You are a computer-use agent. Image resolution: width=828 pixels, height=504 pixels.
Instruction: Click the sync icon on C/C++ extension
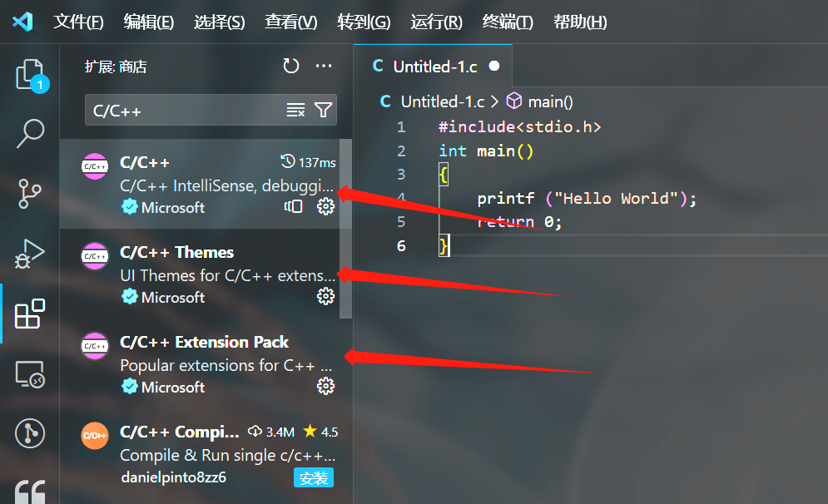[294, 206]
